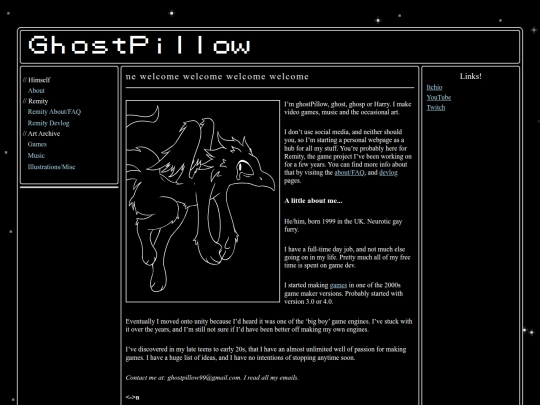Visit the Itchio link
The height and width of the screenshot is (405, 540).
(x=434, y=87)
